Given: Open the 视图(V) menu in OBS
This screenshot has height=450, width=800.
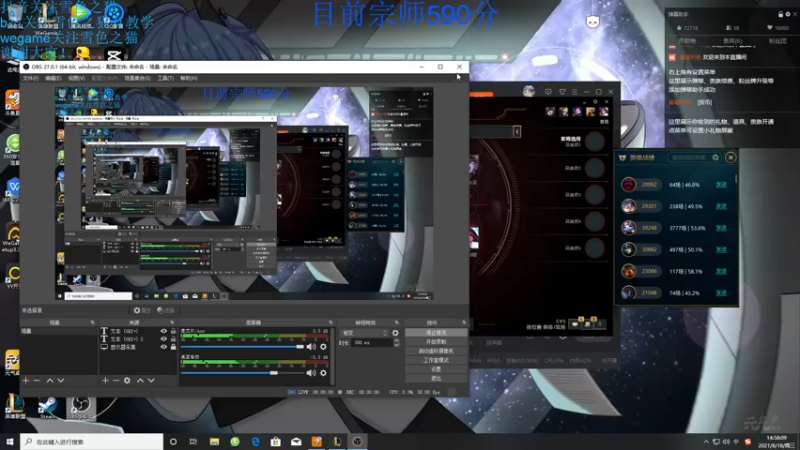Looking at the screenshot, I should point(77,79).
